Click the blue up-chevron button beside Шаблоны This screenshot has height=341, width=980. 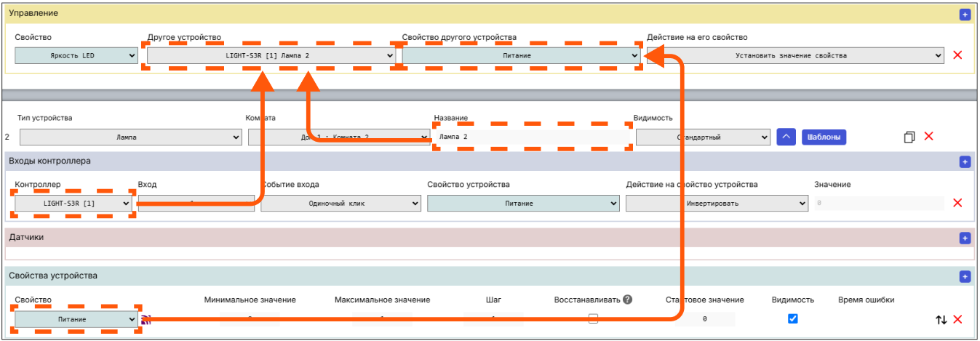point(786,137)
